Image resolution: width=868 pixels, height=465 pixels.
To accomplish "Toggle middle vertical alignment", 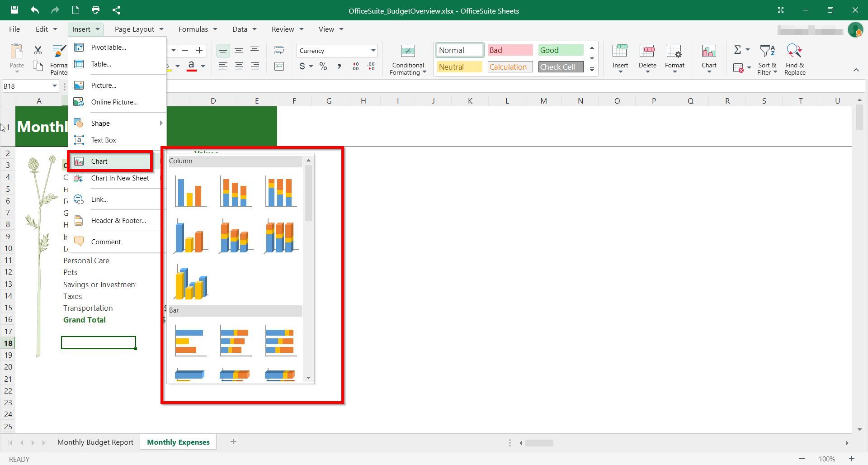I will (239, 50).
